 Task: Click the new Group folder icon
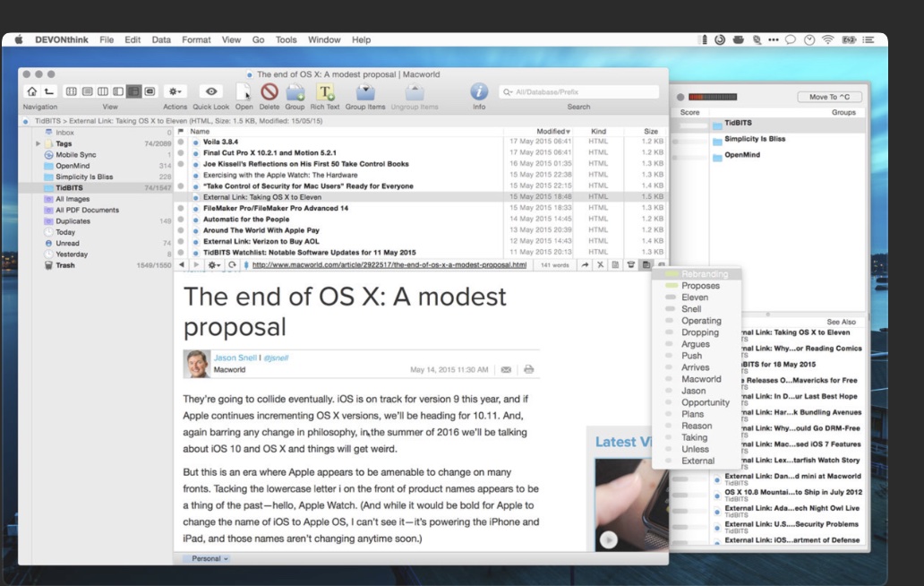point(295,91)
